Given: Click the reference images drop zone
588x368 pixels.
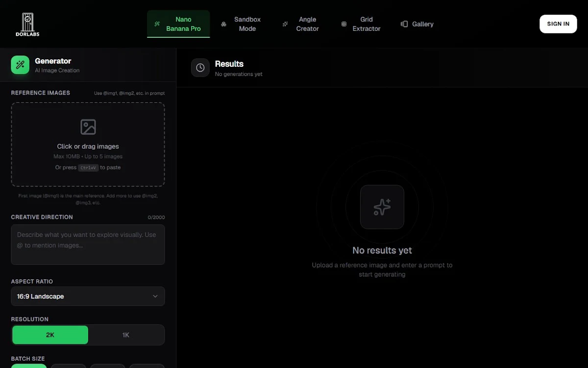Looking at the screenshot, I should [88, 144].
